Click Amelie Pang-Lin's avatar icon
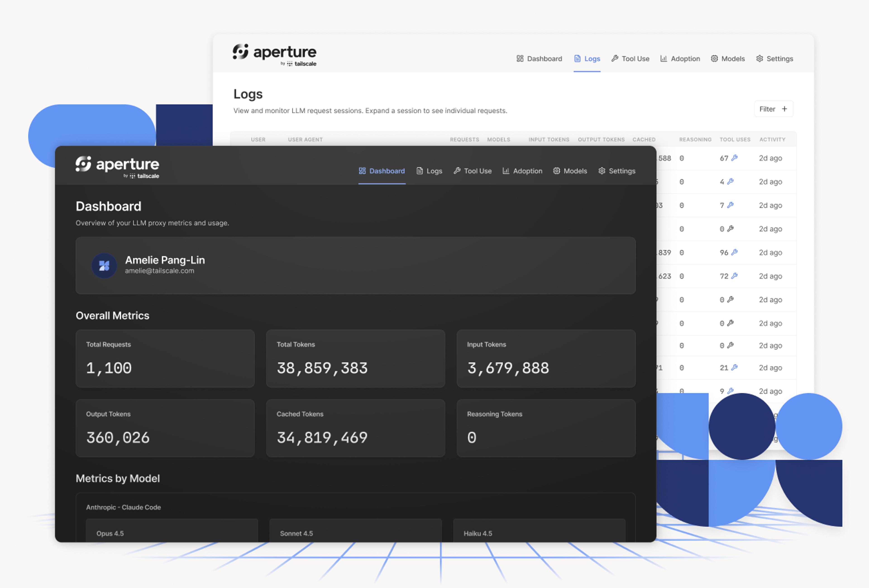The height and width of the screenshot is (588, 869). [x=104, y=265]
